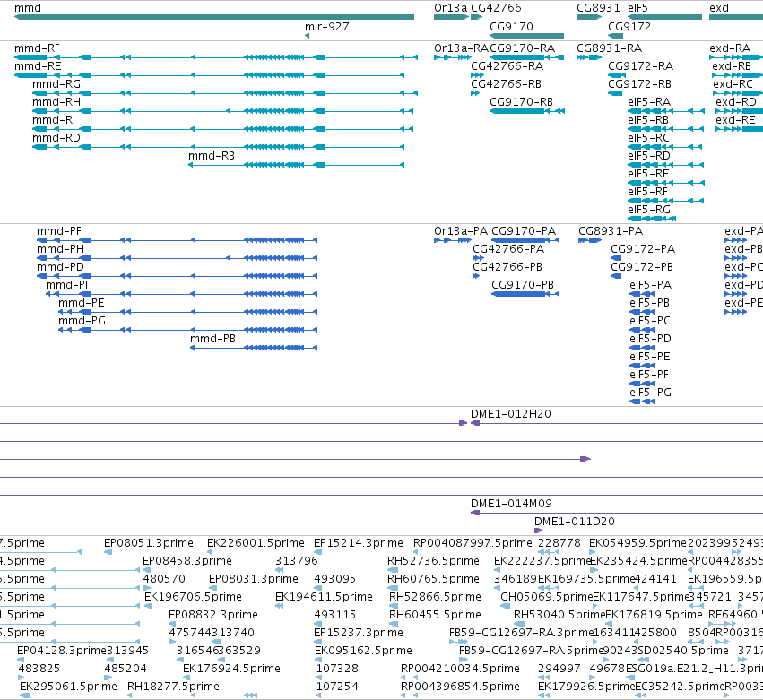Click the CG42766-PA protein label
This screenshot has height=700, width=763.
pyautogui.click(x=508, y=249)
